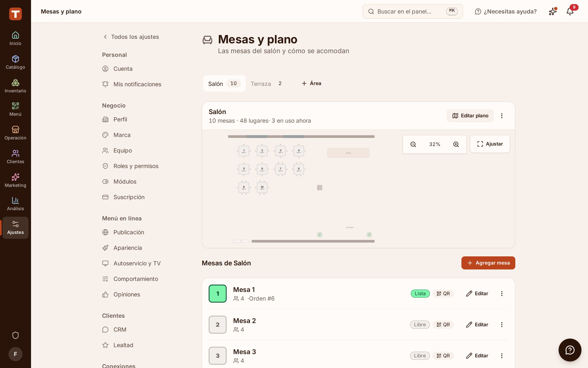This screenshot has height=368, width=588.
Task: Open the user avatar F
Action: 15,354
